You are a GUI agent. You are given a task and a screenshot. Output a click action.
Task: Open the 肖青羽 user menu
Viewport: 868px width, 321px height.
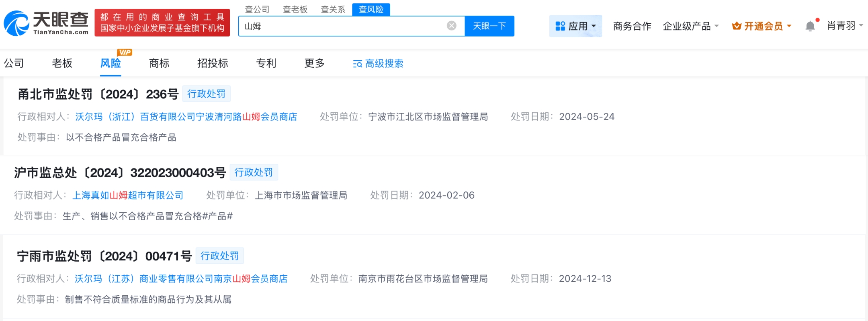coord(845,26)
